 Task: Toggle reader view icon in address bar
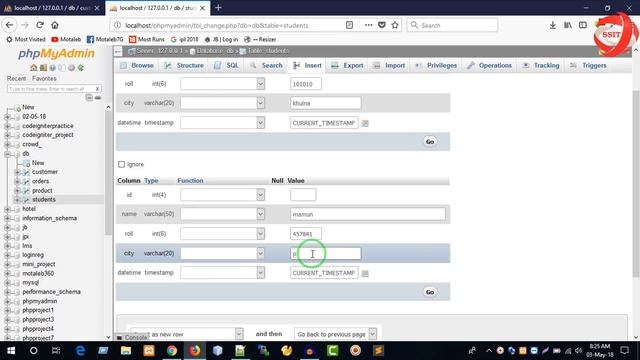349,25
